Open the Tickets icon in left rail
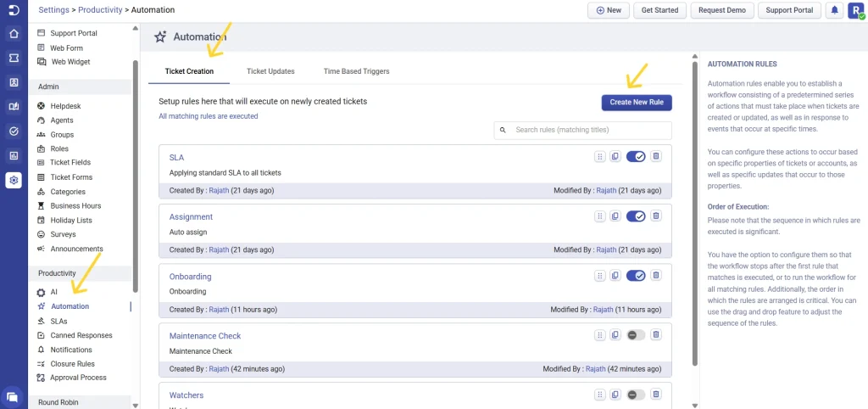This screenshot has width=868, height=409. (14, 59)
